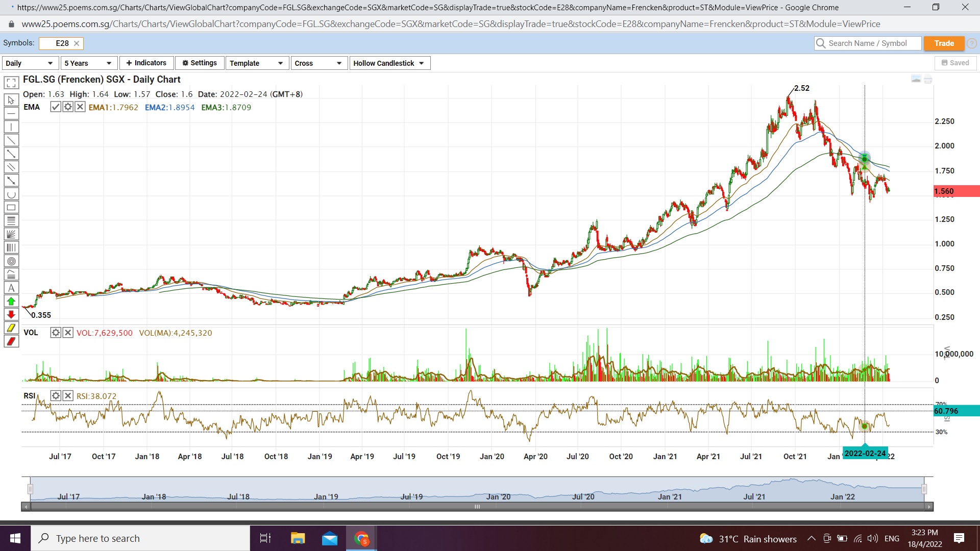Select the rectangle drawing tool
The width and height of the screenshot is (980, 551).
tap(11, 208)
